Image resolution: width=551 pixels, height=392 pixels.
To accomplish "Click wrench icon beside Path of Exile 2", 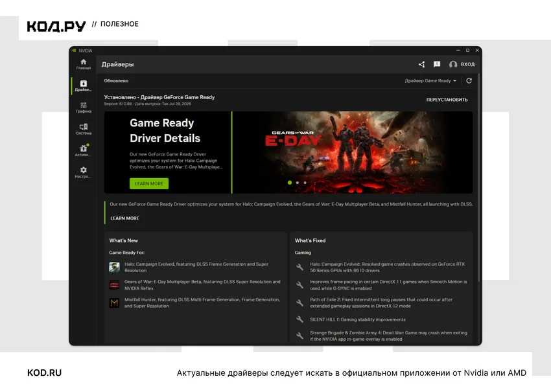I will pos(299,303).
